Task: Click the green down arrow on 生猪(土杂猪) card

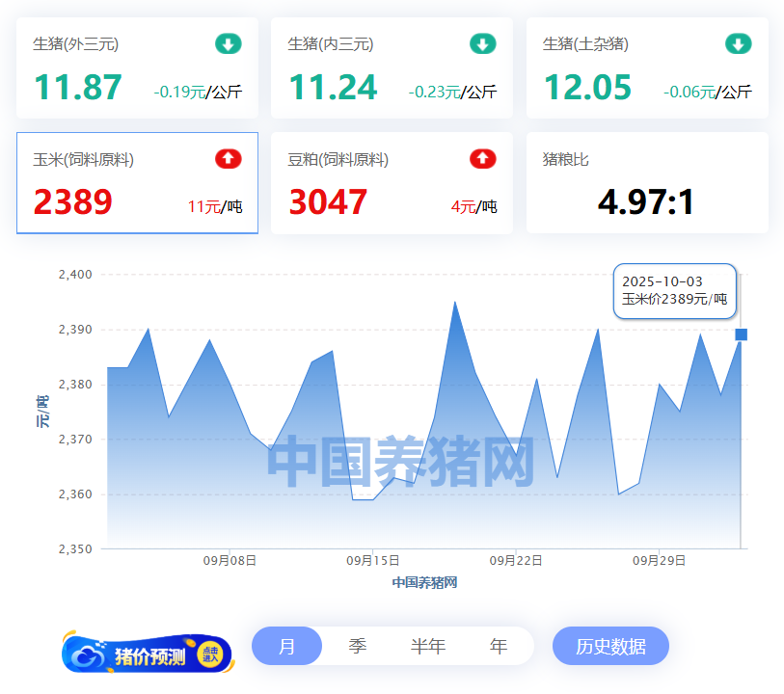Action: 738,43
